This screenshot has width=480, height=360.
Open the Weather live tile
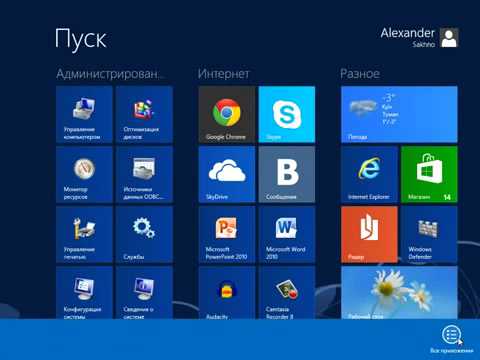pos(399,114)
